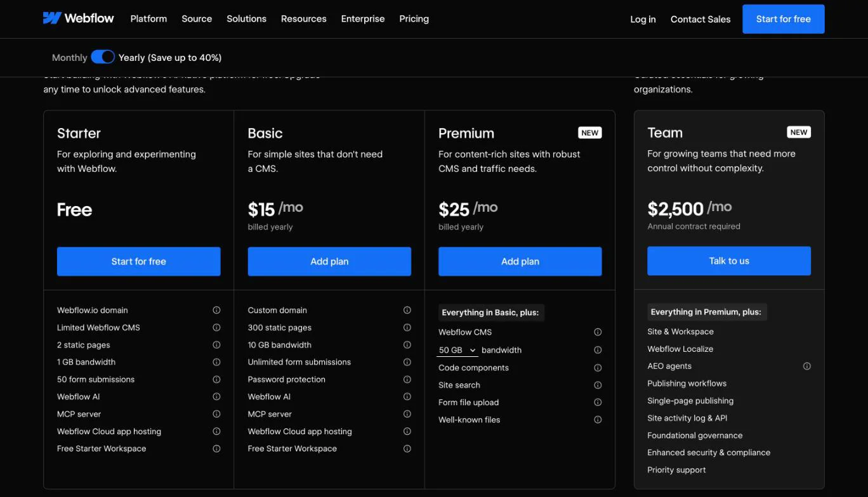The width and height of the screenshot is (868, 497).
Task: View info for Basic Free Starter Workspace
Action: click(407, 448)
